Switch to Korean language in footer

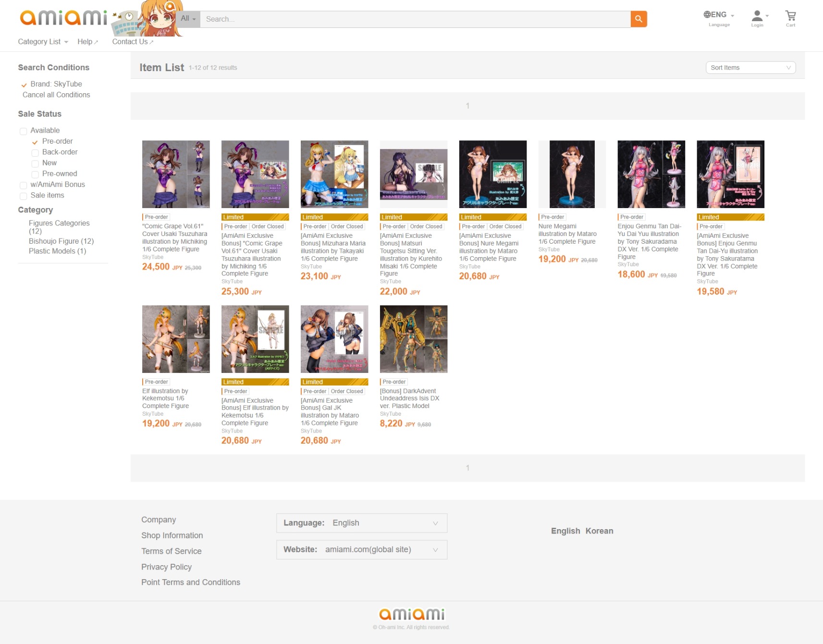coord(599,531)
